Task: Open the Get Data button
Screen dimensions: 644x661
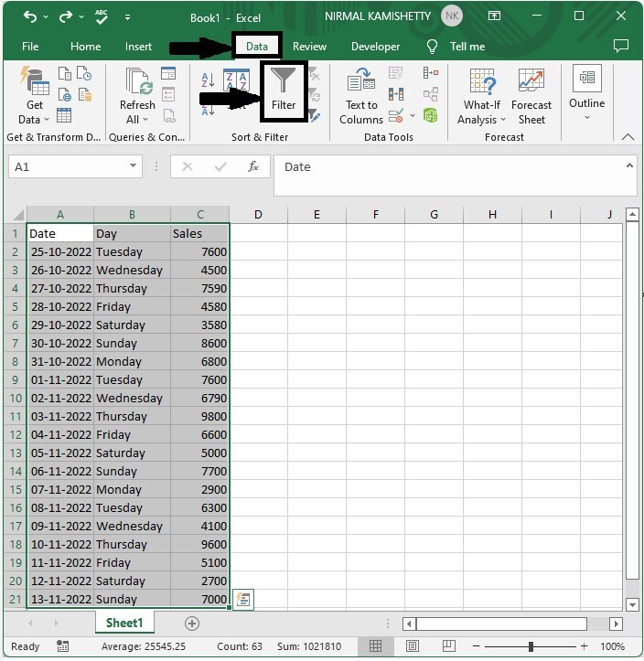Action: click(35, 96)
